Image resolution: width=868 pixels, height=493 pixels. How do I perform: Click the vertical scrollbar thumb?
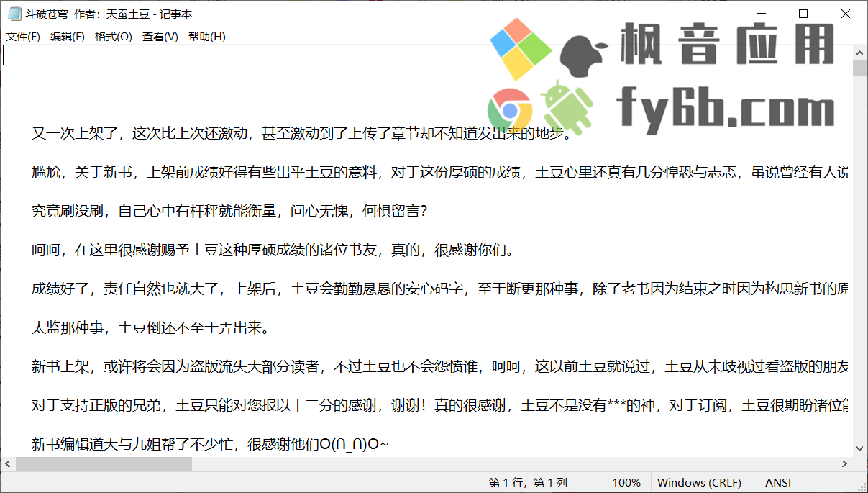(859, 68)
